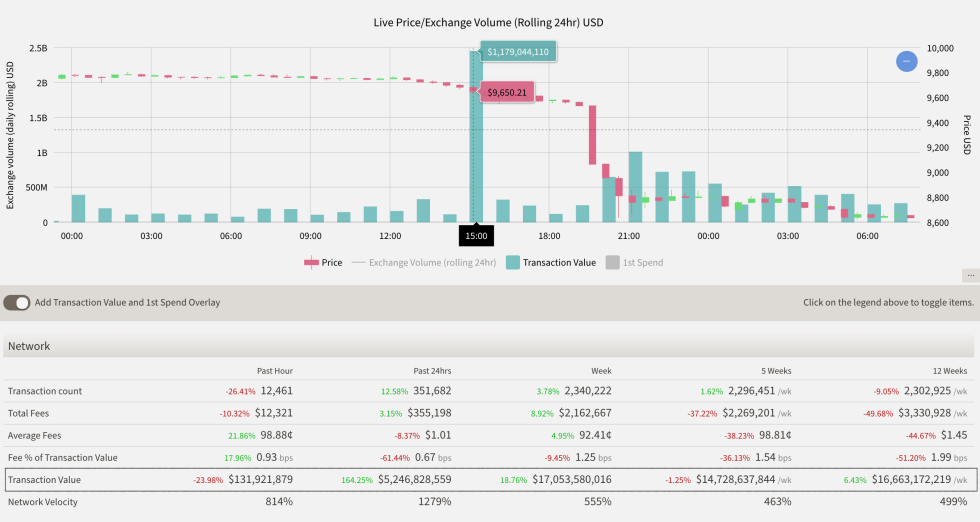
Task: Click the large red candlestick near 20:00
Action: tap(592, 135)
